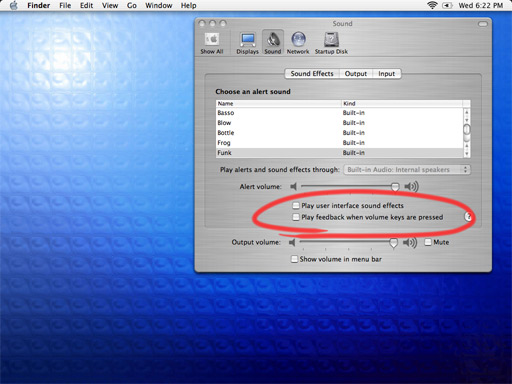This screenshot has width=512, height=384.
Task: Open the Apple menu
Action: (x=13, y=5)
